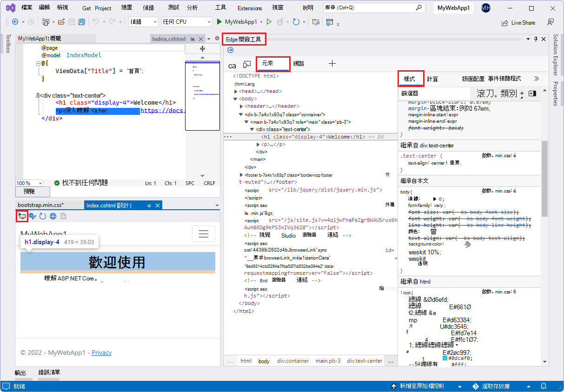The height and width of the screenshot is (392, 564).
Task: Click the Privacy link in the page footer
Action: pyautogui.click(x=101, y=353)
